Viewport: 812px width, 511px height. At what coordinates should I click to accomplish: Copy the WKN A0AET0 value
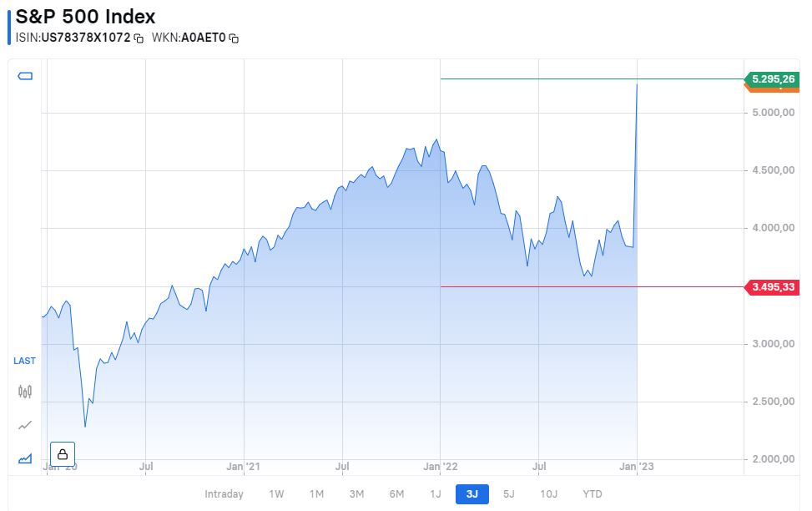(x=232, y=38)
